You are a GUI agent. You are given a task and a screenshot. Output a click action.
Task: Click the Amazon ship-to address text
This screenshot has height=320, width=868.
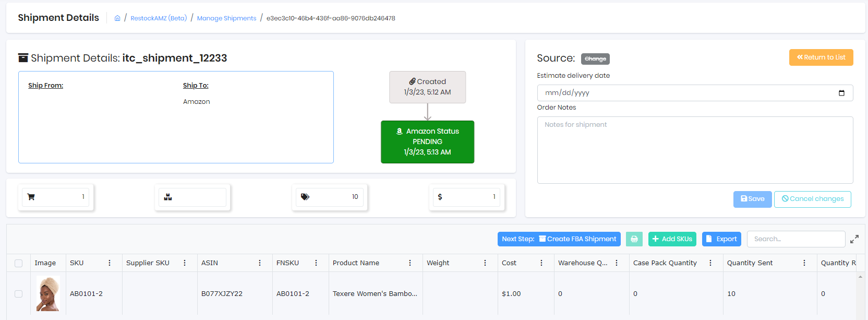(197, 102)
